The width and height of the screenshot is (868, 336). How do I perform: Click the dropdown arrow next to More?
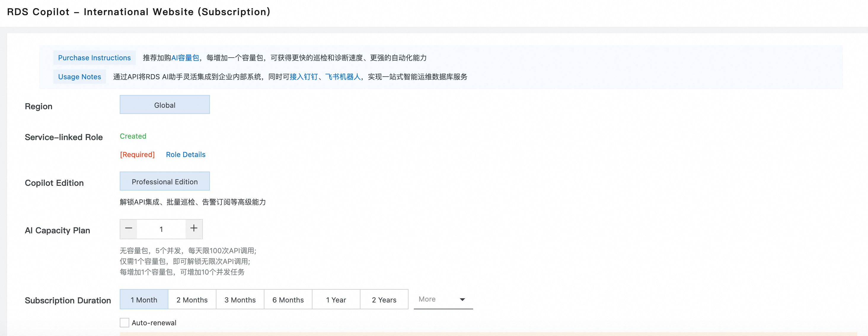462,299
